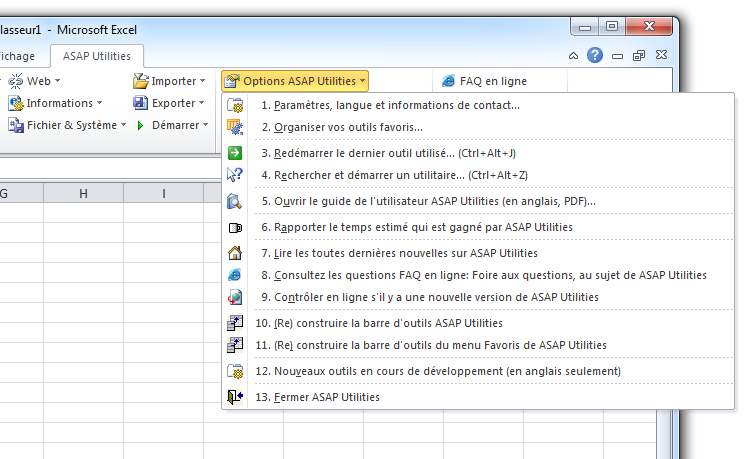Click the gear-folder icon beside Paramètres menu item

(235, 105)
